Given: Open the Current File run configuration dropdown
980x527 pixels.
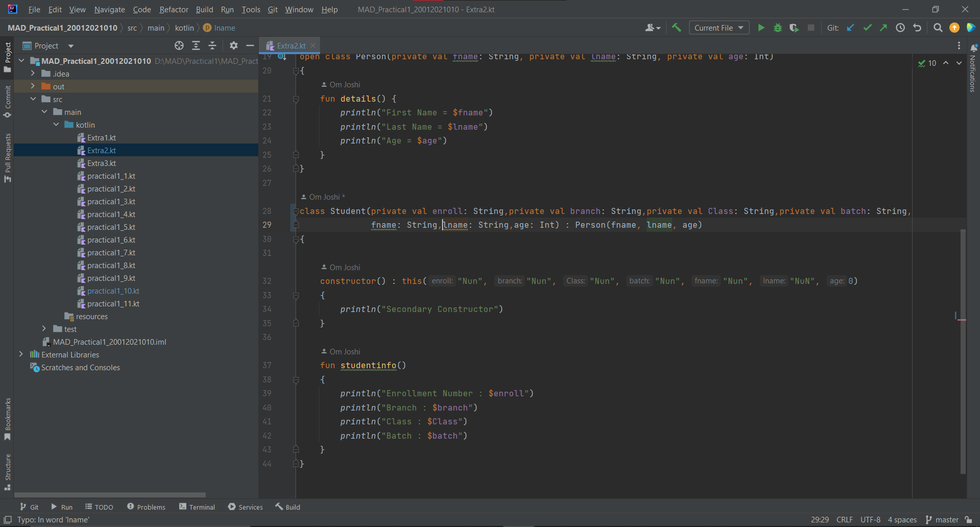Looking at the screenshot, I should pyautogui.click(x=719, y=28).
